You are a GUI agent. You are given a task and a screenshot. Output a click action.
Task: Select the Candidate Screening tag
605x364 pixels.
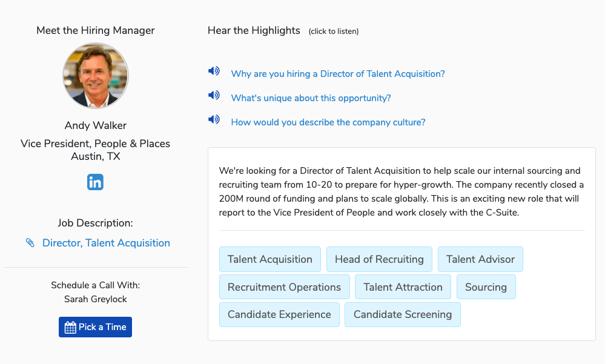click(403, 314)
